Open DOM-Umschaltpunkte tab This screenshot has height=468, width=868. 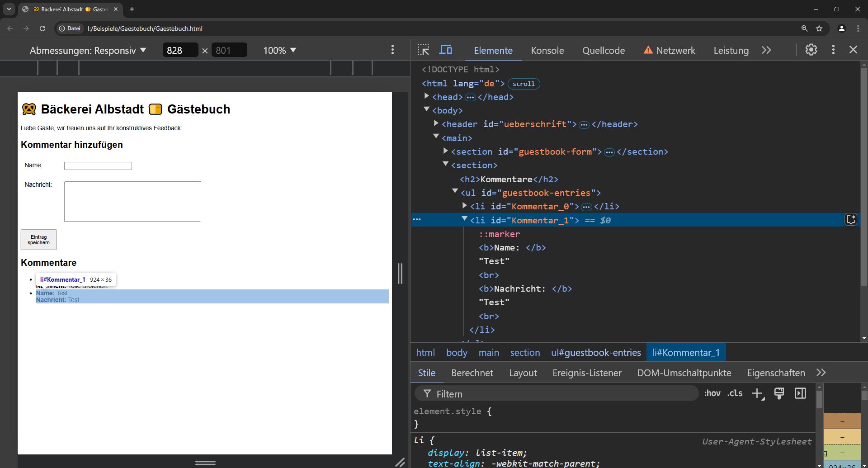click(684, 373)
